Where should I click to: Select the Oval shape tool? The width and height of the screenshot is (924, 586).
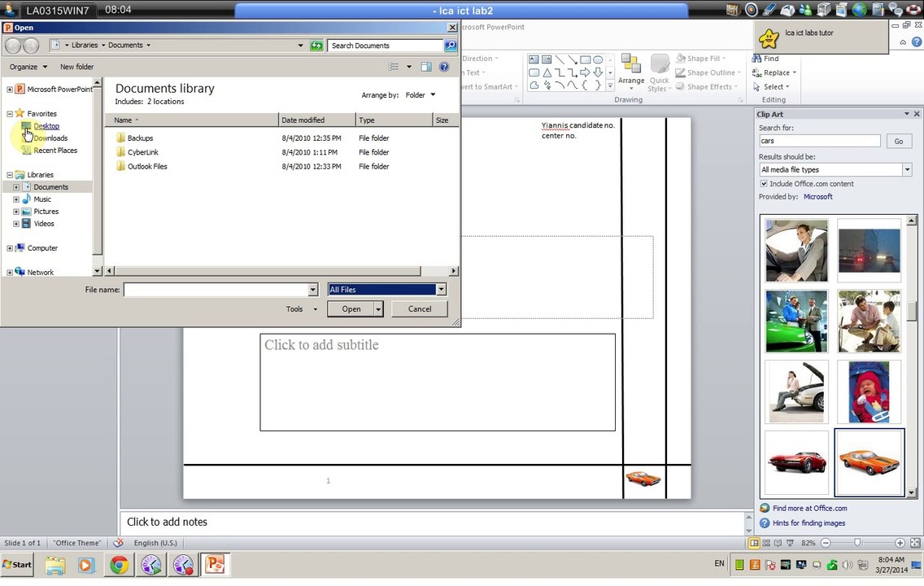pyautogui.click(x=598, y=59)
